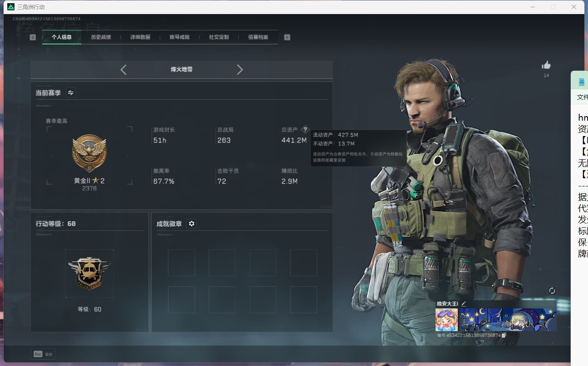Screen dimensions: 588x366
Task: Click the question mark next to 总资产
Action: pyautogui.click(x=305, y=130)
